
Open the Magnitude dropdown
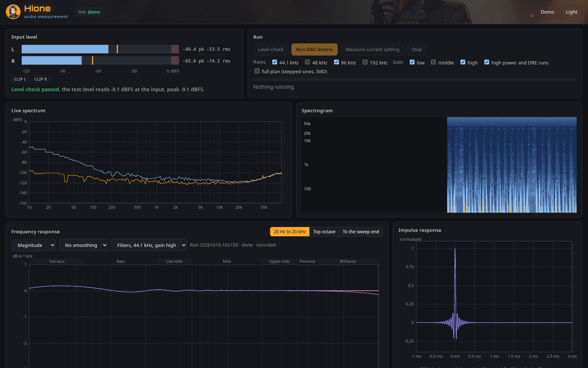(x=34, y=245)
